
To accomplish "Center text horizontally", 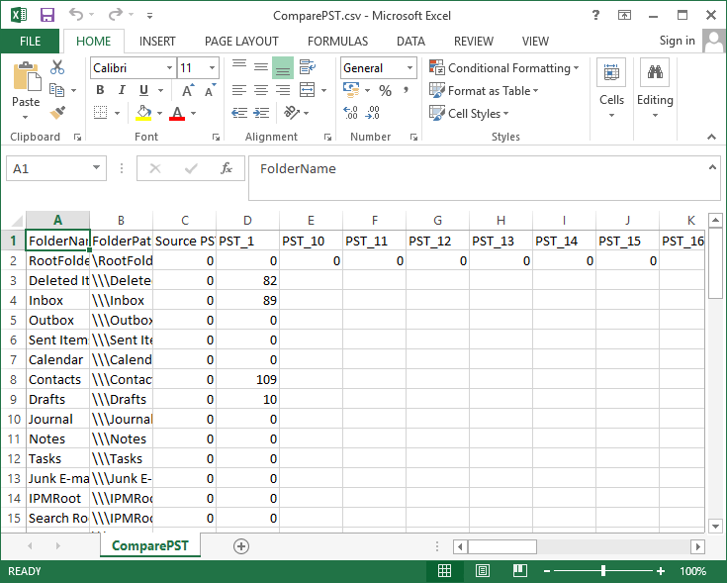I will coord(261,90).
